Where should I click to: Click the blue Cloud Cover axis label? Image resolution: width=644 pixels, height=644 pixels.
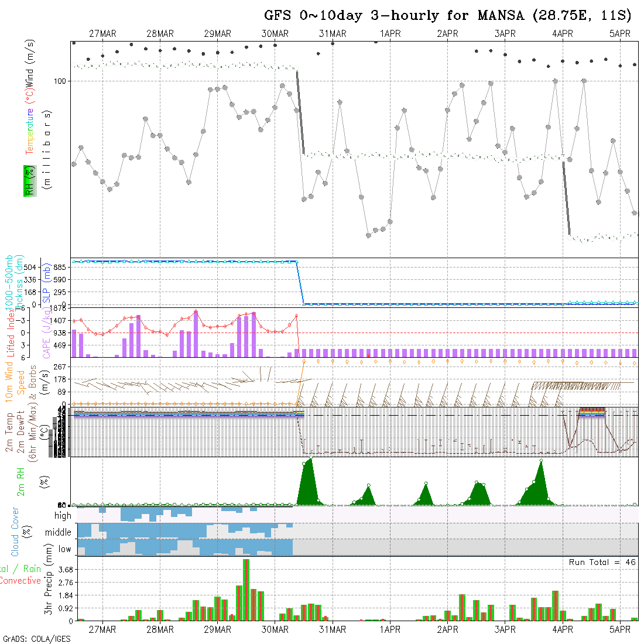click(x=15, y=532)
